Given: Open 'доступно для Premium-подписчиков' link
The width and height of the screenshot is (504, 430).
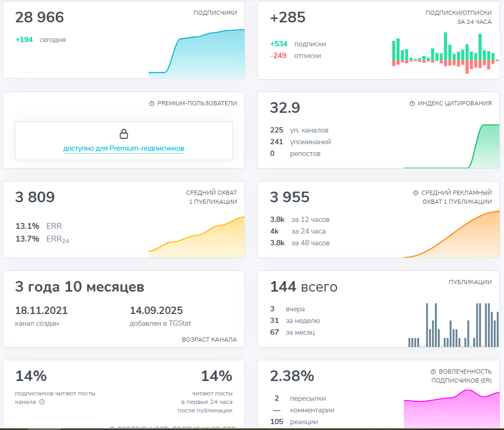Looking at the screenshot, I should coord(124,148).
